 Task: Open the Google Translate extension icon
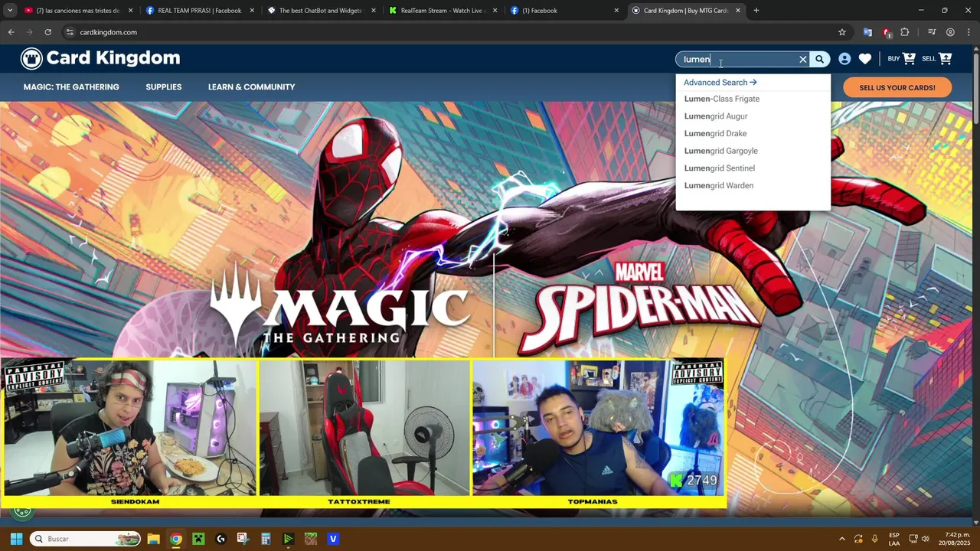[x=867, y=32]
